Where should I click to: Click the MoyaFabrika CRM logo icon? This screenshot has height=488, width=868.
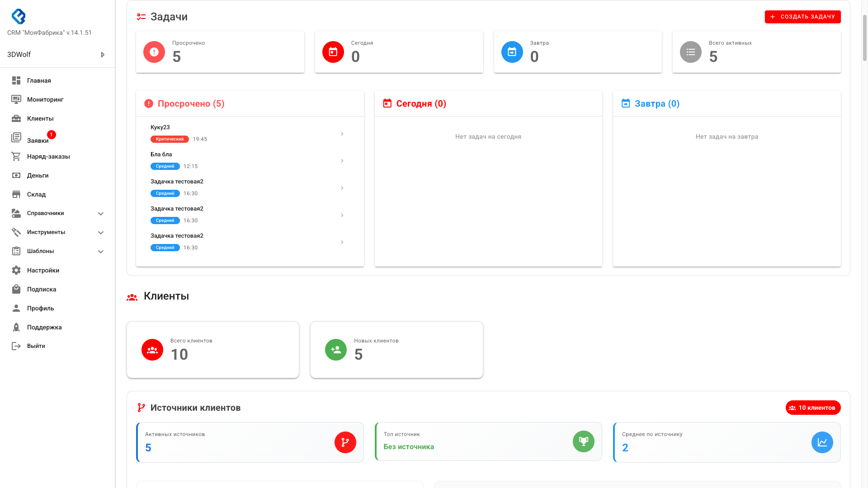point(19,17)
